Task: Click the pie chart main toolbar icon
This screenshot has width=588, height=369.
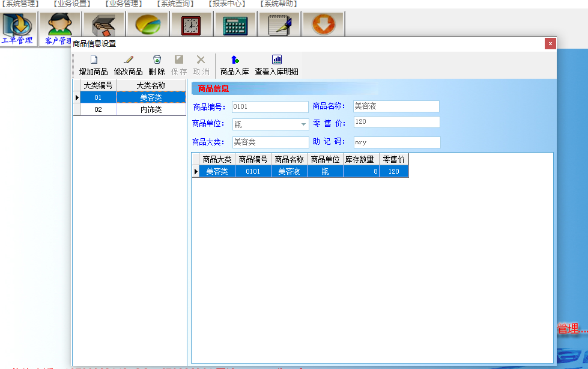Action: 148,25
